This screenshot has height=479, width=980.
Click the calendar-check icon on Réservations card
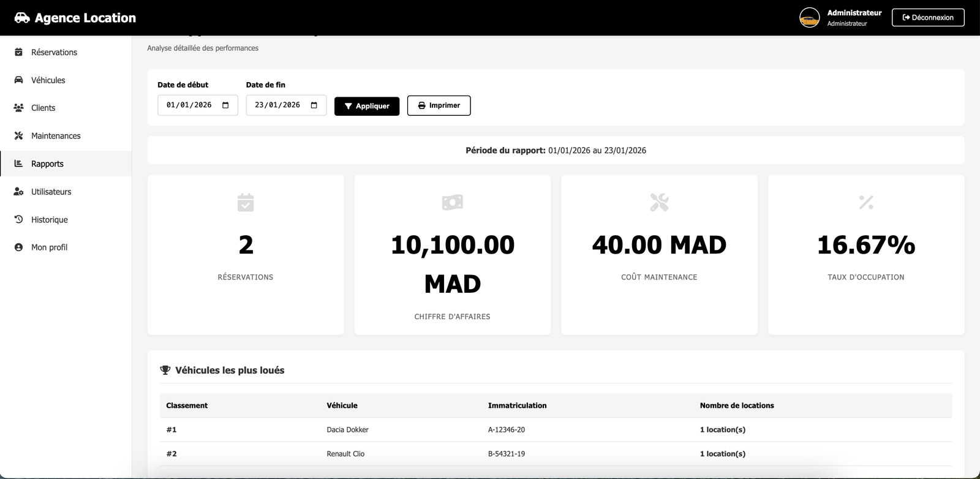click(246, 202)
